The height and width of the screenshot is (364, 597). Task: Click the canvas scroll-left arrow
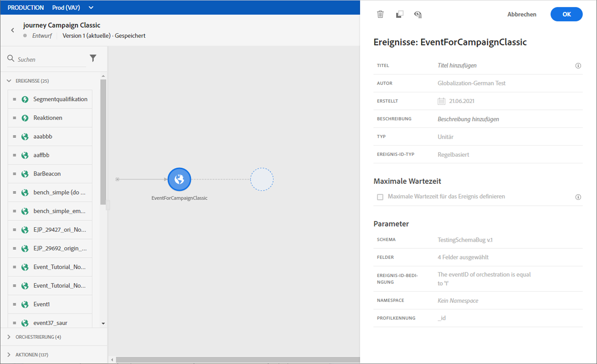(112, 360)
